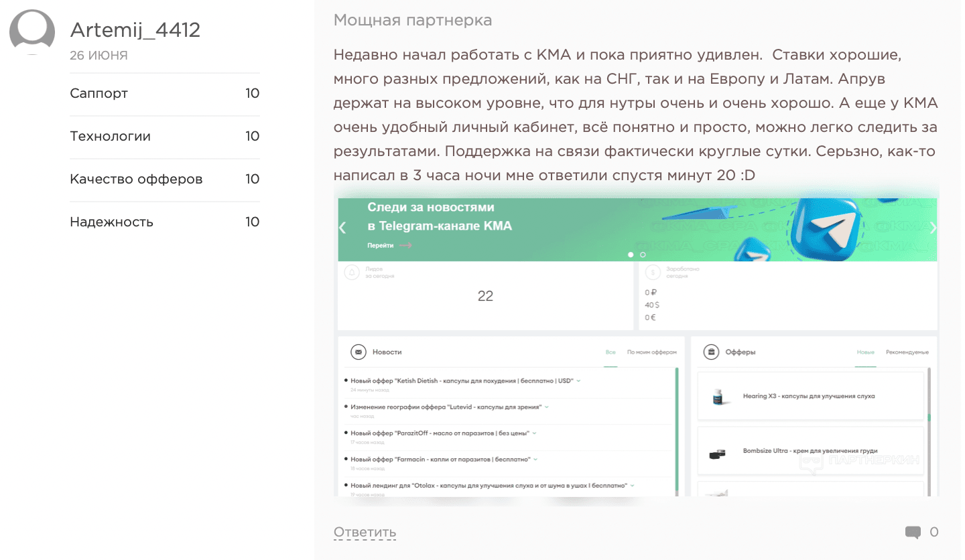
Task: Click the briefcase icon next to Офферы
Action: [x=712, y=352]
